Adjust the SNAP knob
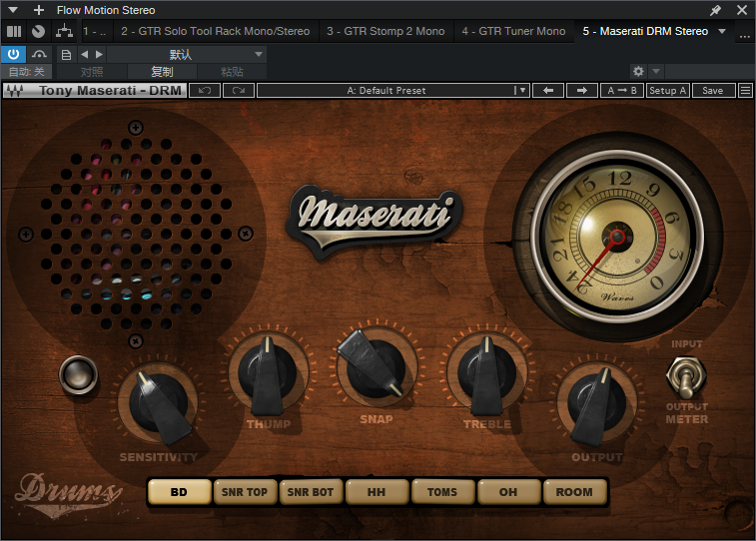 (377, 368)
